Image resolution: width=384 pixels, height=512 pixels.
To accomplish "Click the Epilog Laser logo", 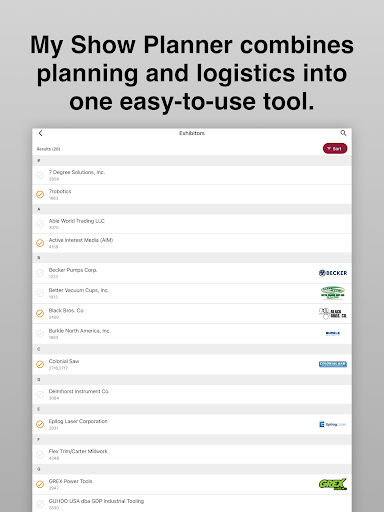I will click(x=333, y=424).
